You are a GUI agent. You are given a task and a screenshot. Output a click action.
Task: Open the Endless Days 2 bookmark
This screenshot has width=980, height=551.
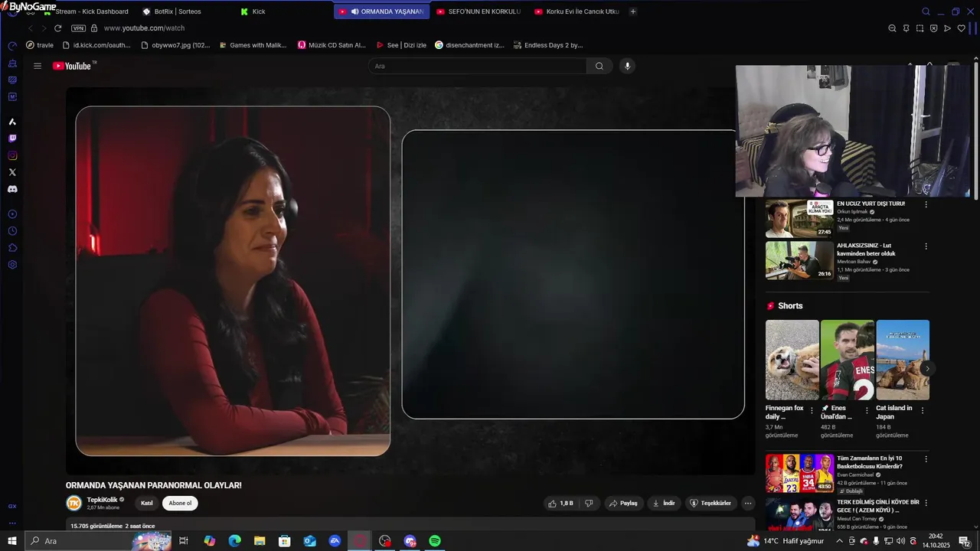coord(548,45)
